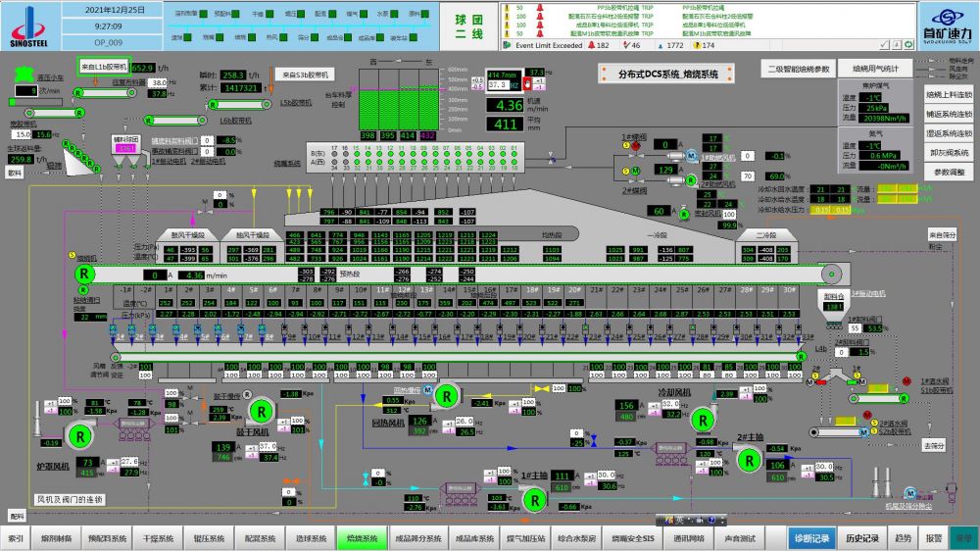Screen dimensions: 980x551
Task: Click the yellow butterfly valve near 回热风机
Action: 541,388
